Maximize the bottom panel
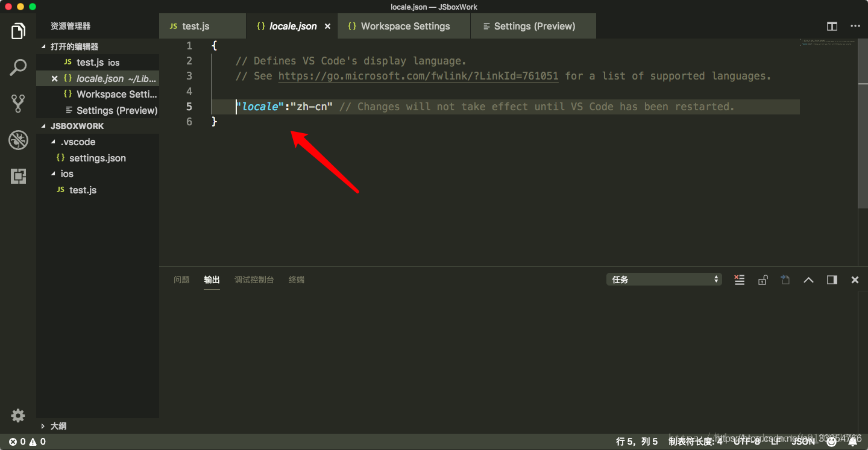 808,280
